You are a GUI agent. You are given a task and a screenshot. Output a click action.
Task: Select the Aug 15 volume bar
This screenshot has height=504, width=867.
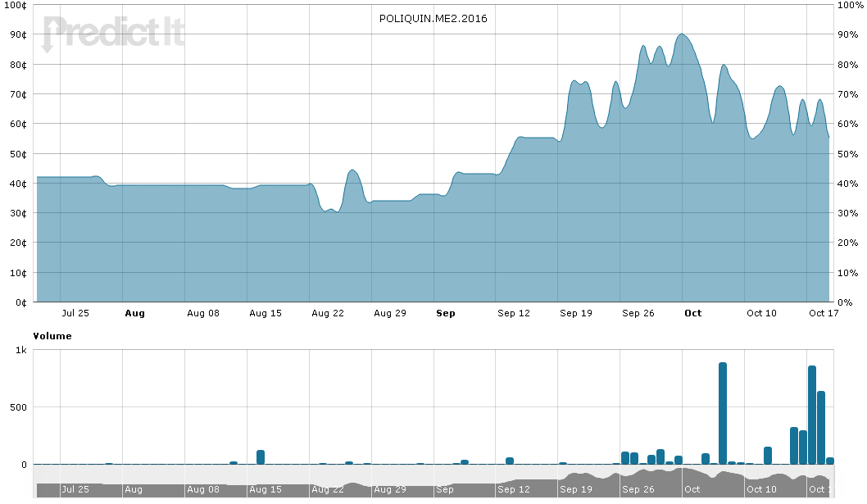click(261, 456)
